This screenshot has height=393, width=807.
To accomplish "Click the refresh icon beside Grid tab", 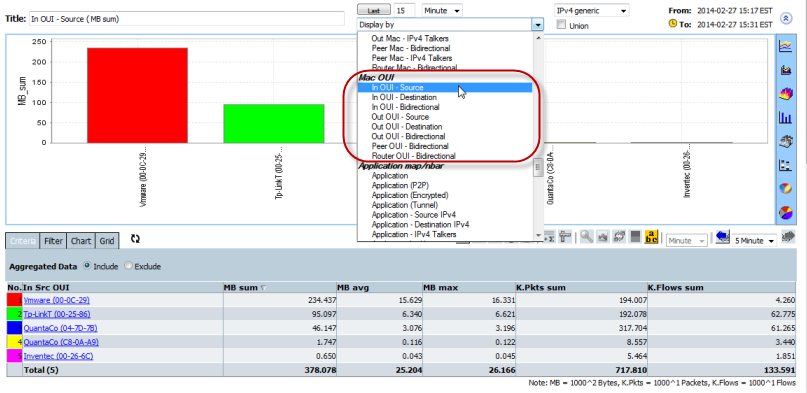I will pos(135,239).
